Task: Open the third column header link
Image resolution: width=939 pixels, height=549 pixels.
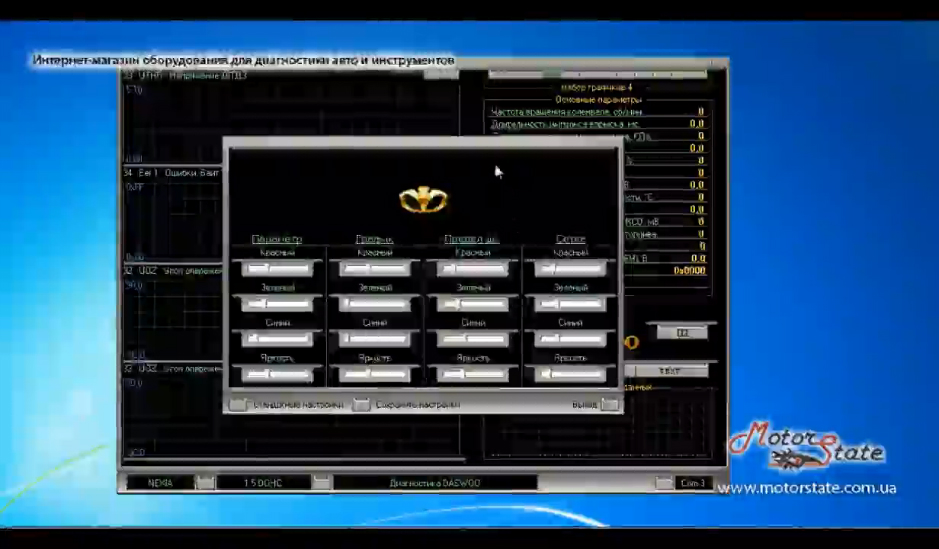Action: coord(472,239)
